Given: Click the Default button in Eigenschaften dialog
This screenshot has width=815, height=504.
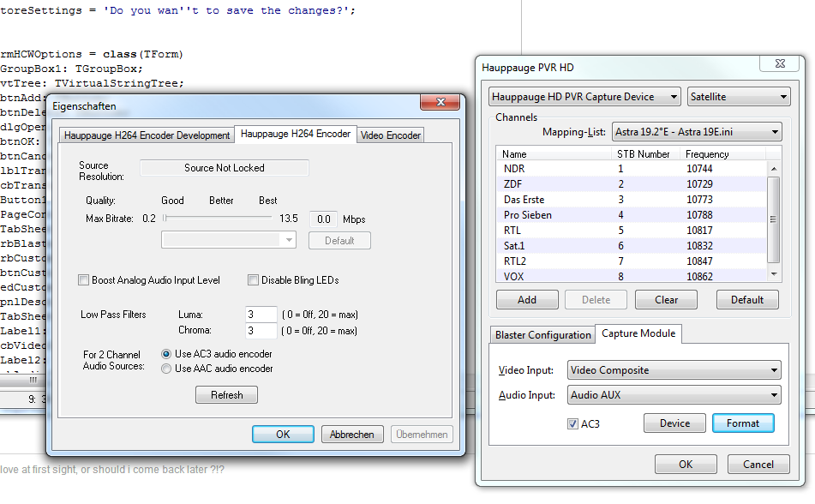Looking at the screenshot, I should (339, 241).
